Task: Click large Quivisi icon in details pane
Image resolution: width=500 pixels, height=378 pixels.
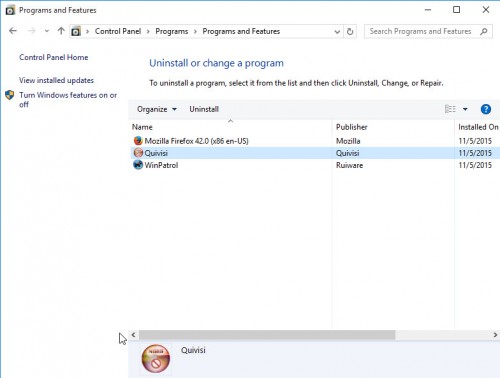Action: (x=156, y=358)
